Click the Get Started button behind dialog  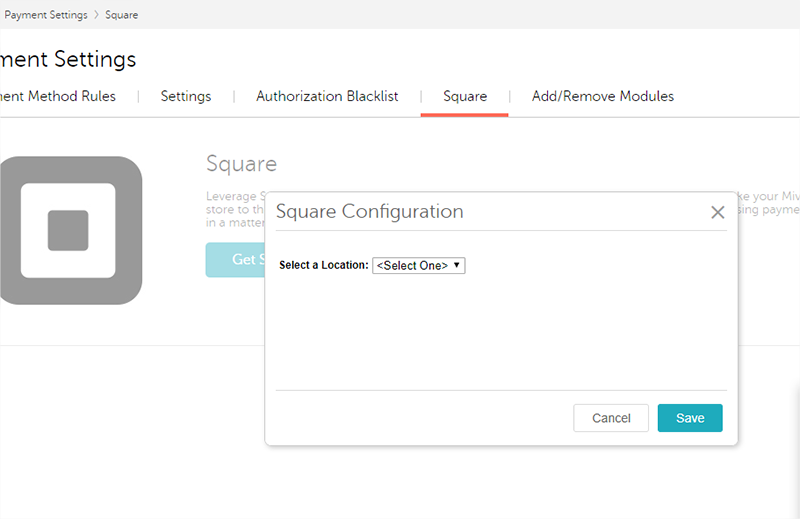coord(235,260)
